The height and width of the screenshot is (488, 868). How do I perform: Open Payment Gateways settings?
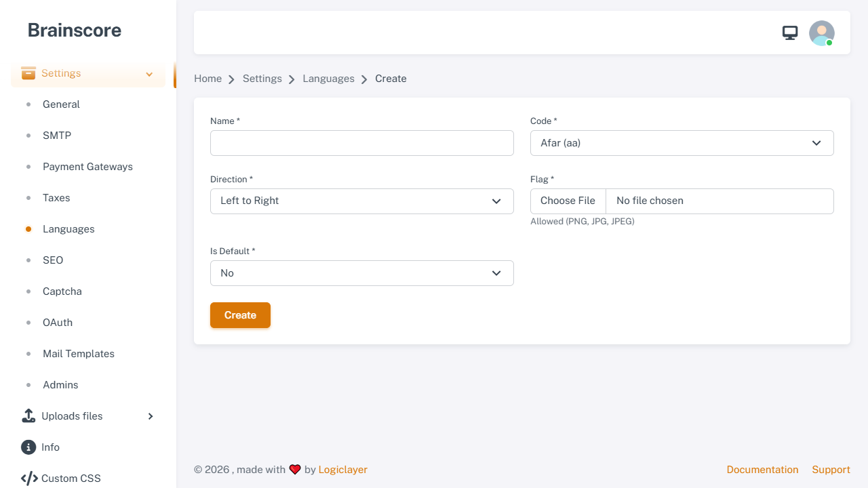point(87,167)
